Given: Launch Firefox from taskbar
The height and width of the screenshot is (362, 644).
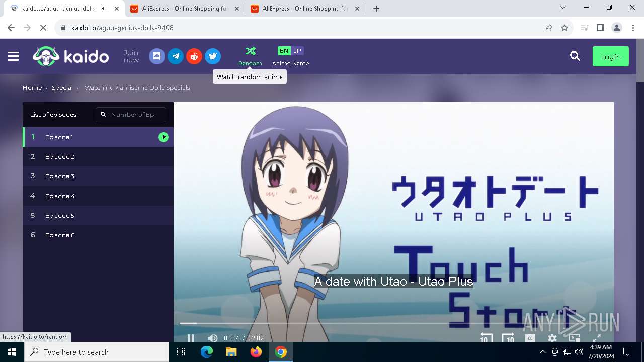Looking at the screenshot, I should [x=256, y=352].
